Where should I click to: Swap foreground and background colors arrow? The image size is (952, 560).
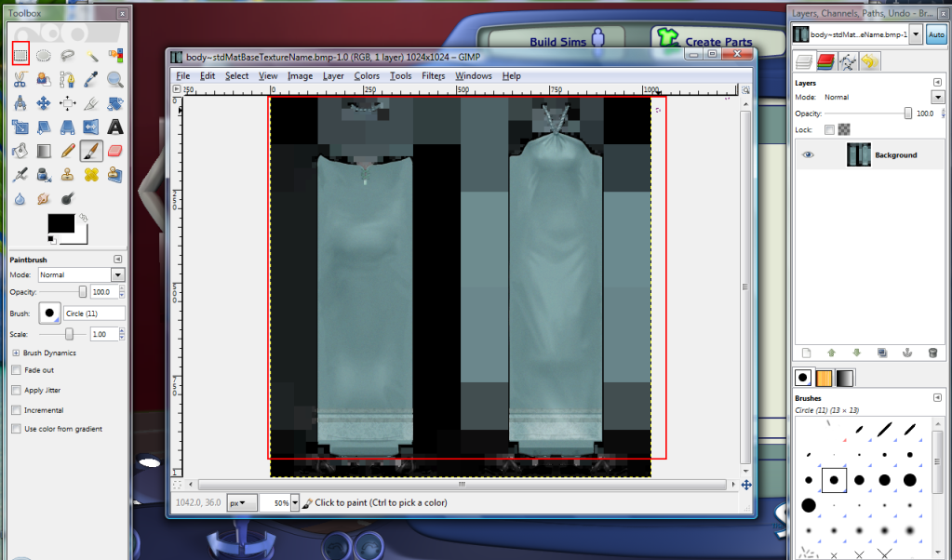tap(83, 217)
